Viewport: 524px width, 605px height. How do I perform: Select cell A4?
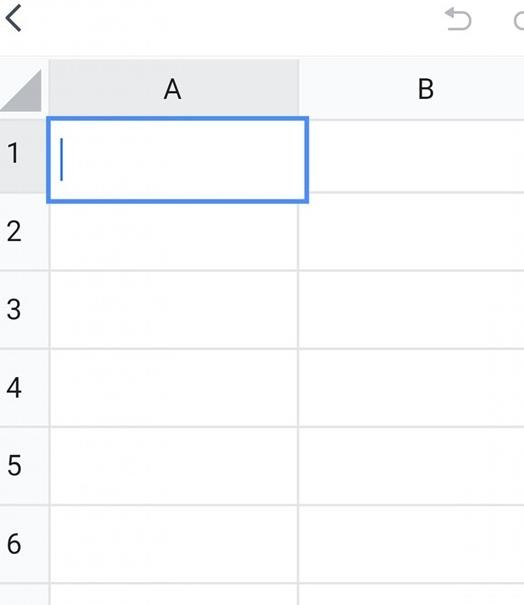(174, 388)
